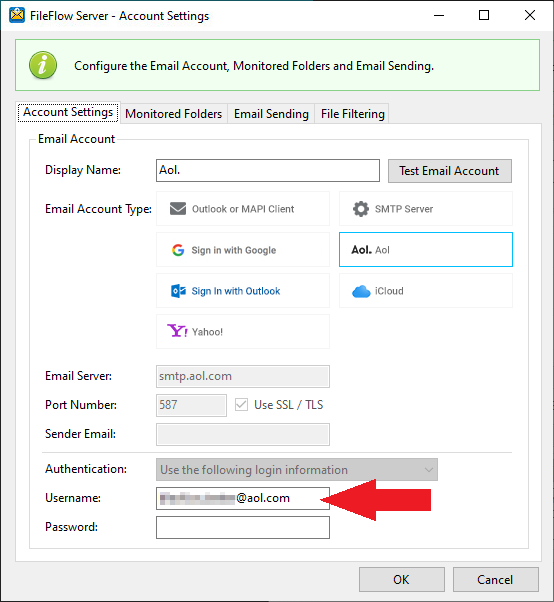The height and width of the screenshot is (602, 554).
Task: Click the Cancel button
Action: click(495, 579)
